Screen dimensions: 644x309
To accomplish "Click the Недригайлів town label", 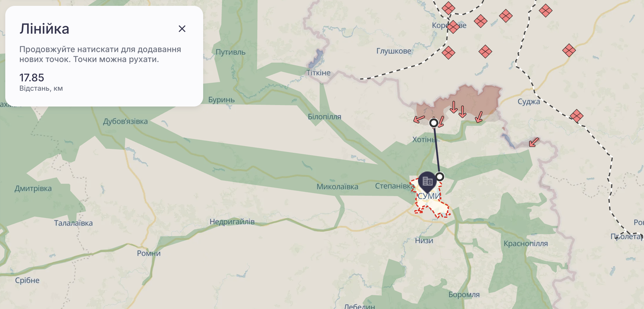I will pyautogui.click(x=232, y=222).
